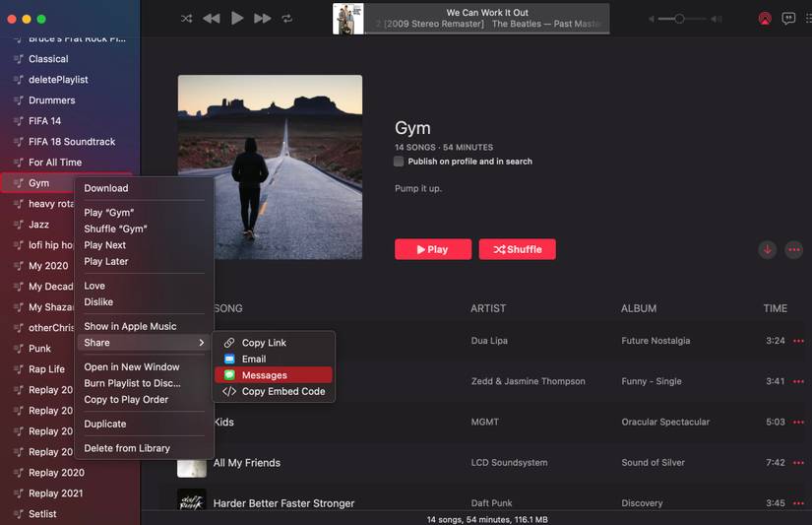This screenshot has height=525, width=812.
Task: Sort by TIME column header
Action: [x=775, y=308]
